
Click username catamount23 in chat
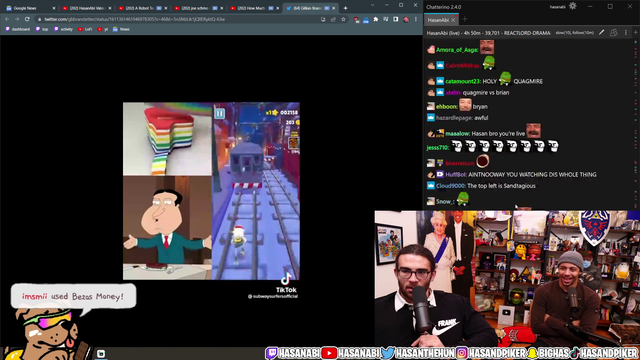pos(463,81)
